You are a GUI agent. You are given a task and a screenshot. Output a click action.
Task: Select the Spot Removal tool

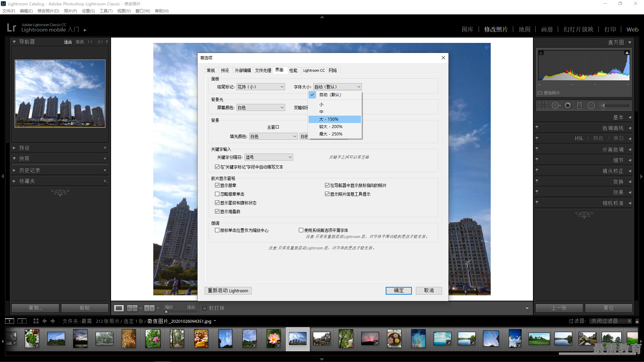556,106
